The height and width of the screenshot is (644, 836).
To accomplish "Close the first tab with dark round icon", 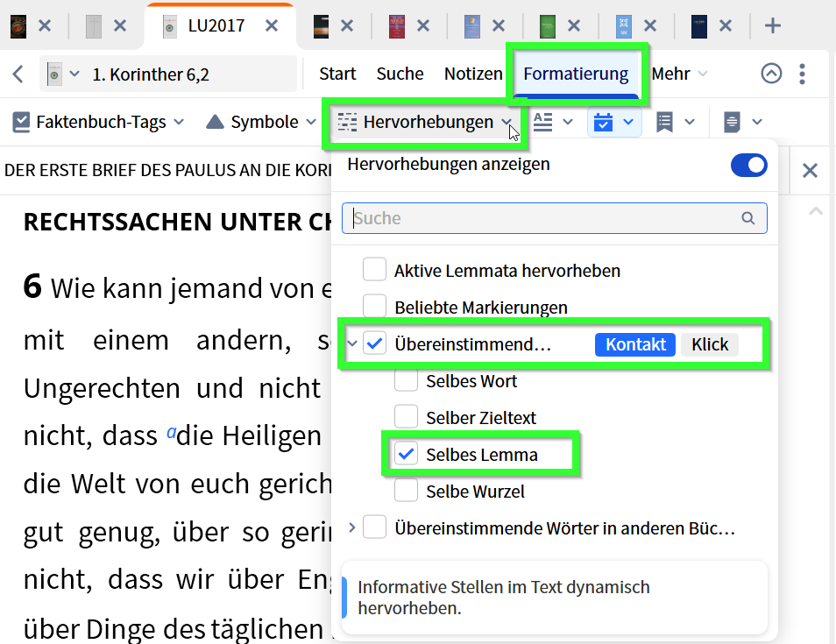I will click(45, 25).
